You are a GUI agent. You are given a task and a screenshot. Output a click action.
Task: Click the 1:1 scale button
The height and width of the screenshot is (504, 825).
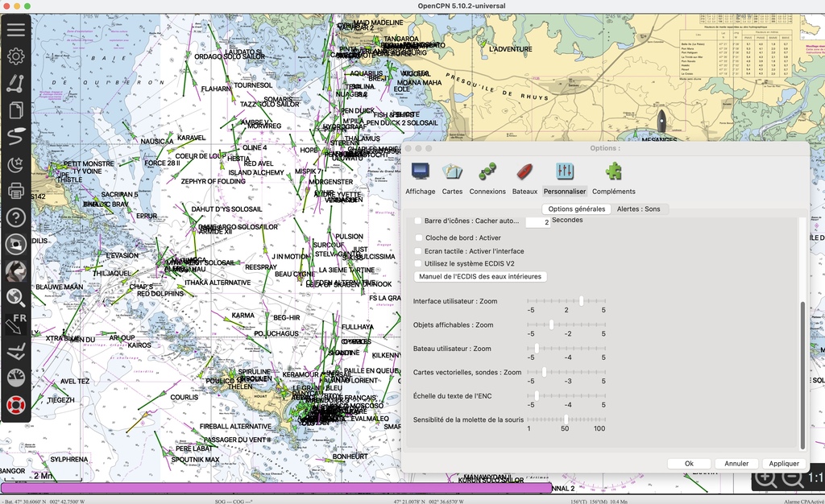pyautogui.click(x=816, y=478)
